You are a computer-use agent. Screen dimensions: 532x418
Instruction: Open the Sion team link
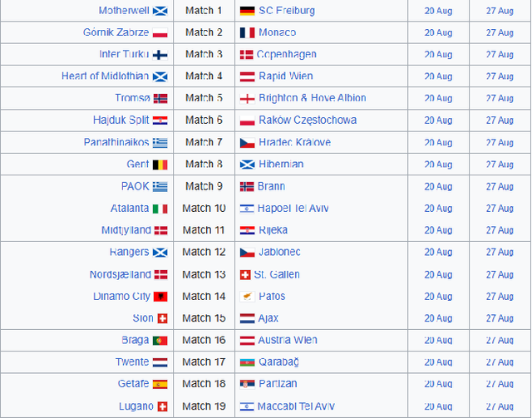coord(143,318)
